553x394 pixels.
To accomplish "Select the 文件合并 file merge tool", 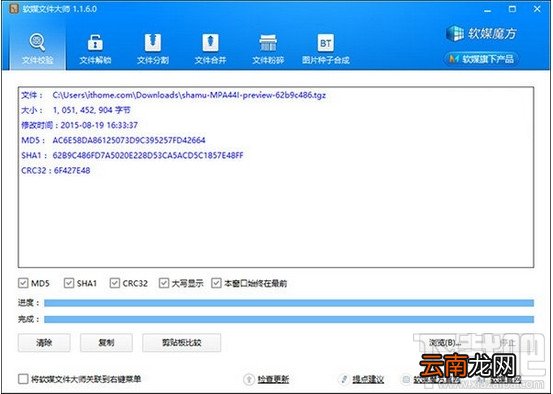I will pos(210,48).
